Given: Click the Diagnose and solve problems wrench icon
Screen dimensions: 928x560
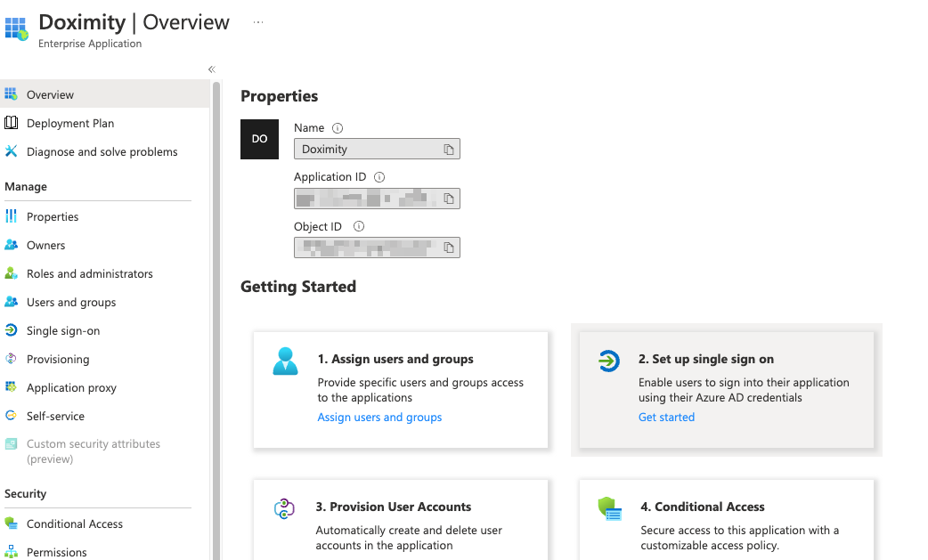Looking at the screenshot, I should (11, 151).
